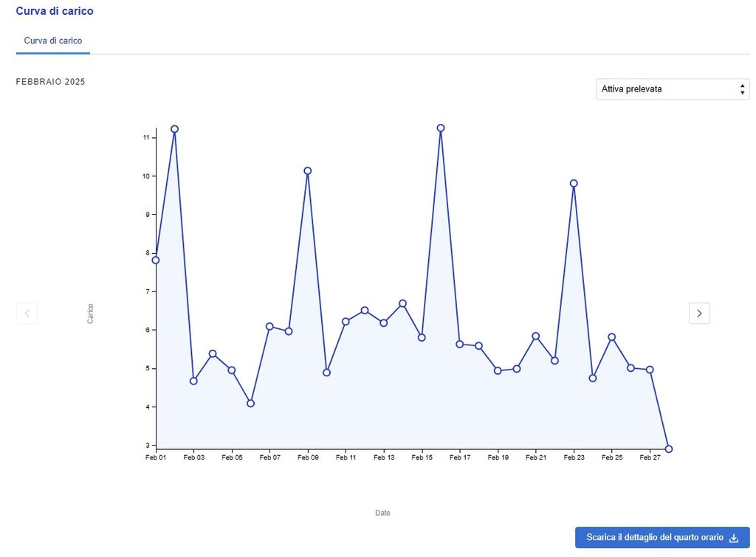
Task: Select the Feb 06 dip data point
Action: point(251,404)
